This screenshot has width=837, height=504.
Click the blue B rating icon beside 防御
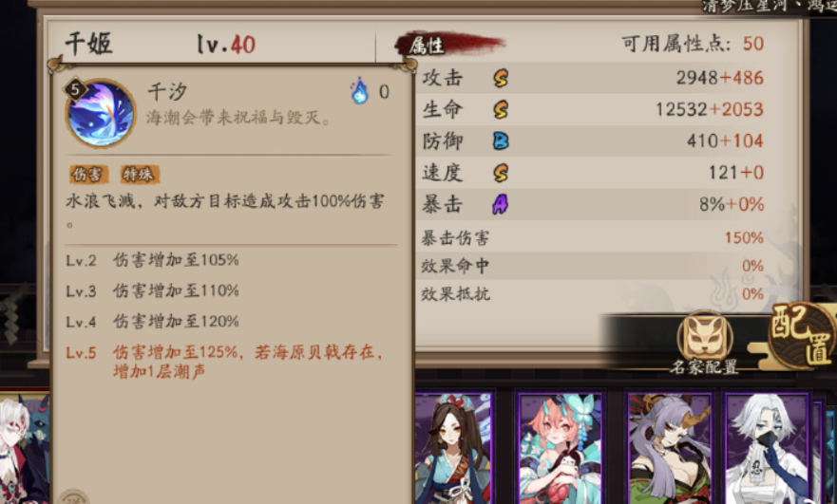501,140
